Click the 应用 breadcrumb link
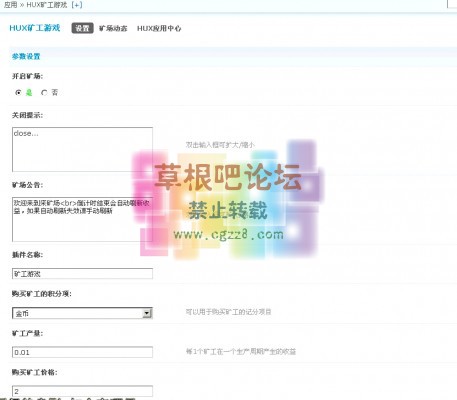The image size is (457, 400). 10,5
